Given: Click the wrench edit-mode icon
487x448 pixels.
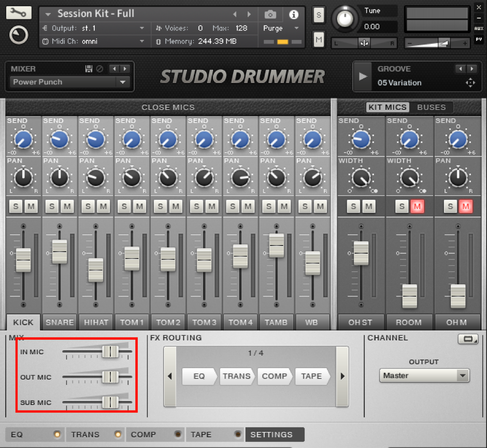Looking at the screenshot, I should pyautogui.click(x=19, y=13).
